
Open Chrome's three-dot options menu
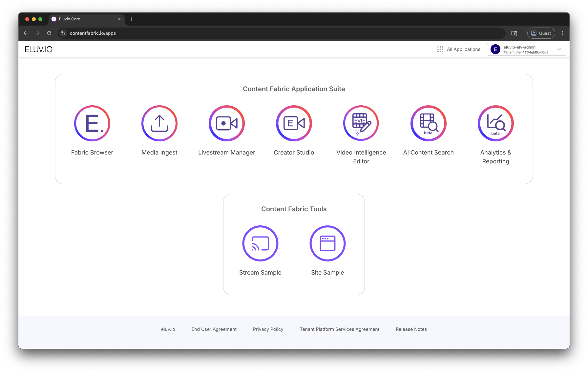(562, 33)
